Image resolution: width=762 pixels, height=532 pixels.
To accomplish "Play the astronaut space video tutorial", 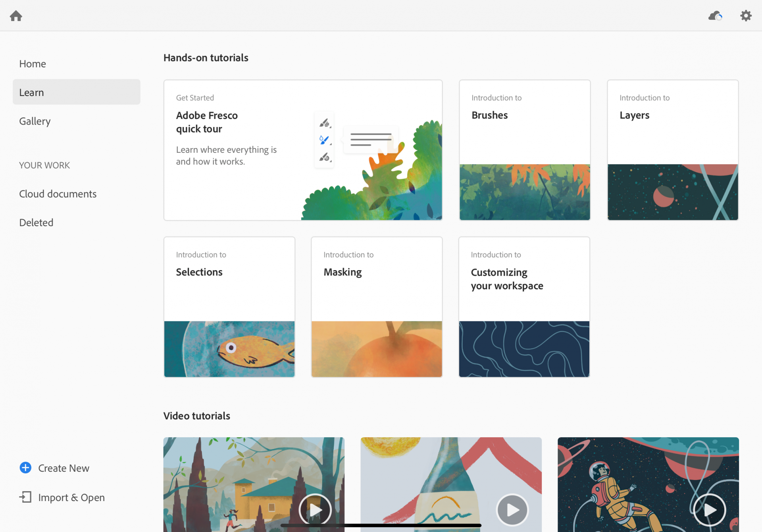I will click(x=709, y=510).
